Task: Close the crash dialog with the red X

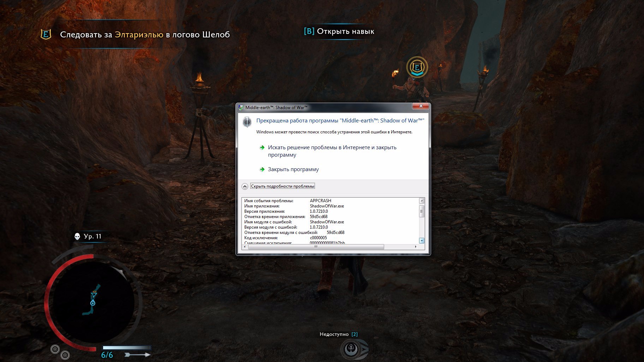Action: click(x=421, y=106)
